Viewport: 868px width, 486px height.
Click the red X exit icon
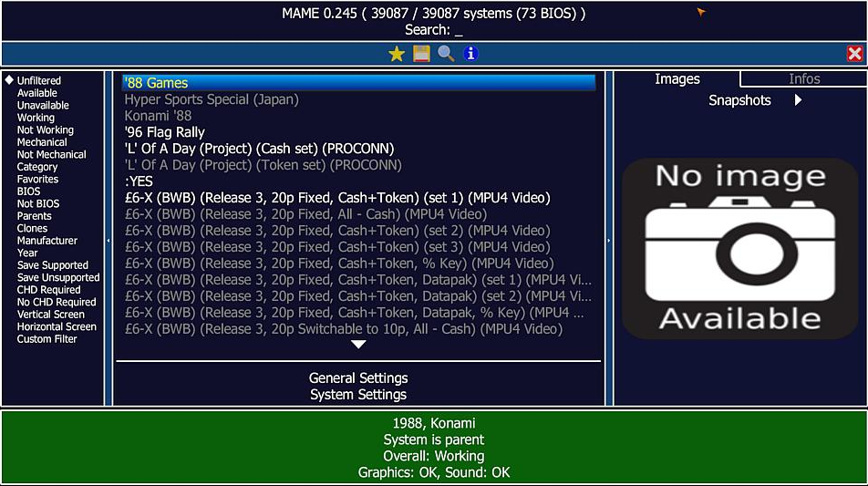point(854,54)
